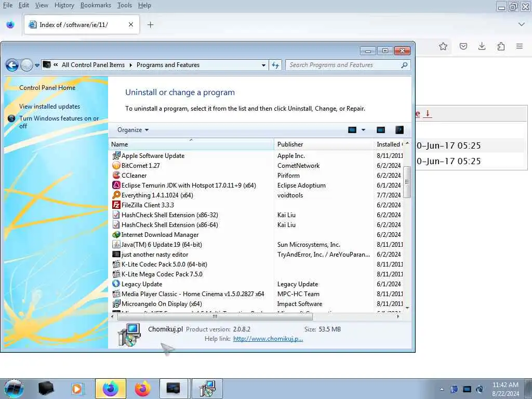The image size is (532, 399).
Task: Sort list by Name column header
Action: pos(191,144)
